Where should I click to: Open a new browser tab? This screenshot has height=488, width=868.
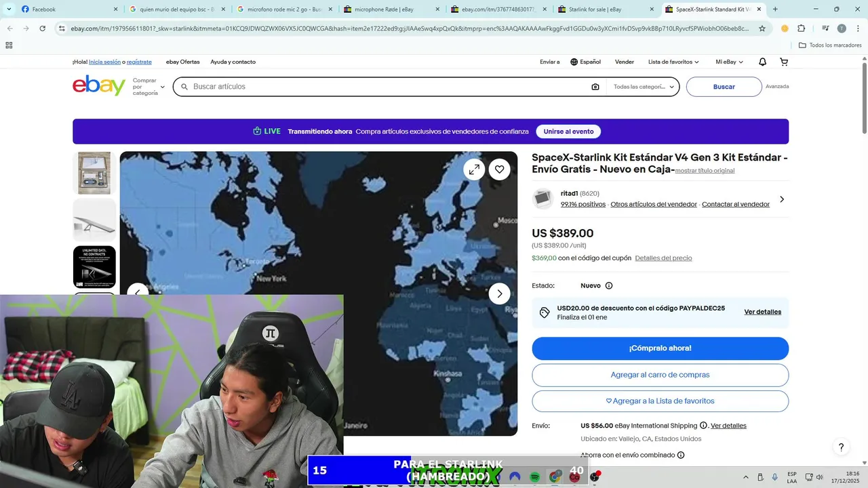coord(775,9)
